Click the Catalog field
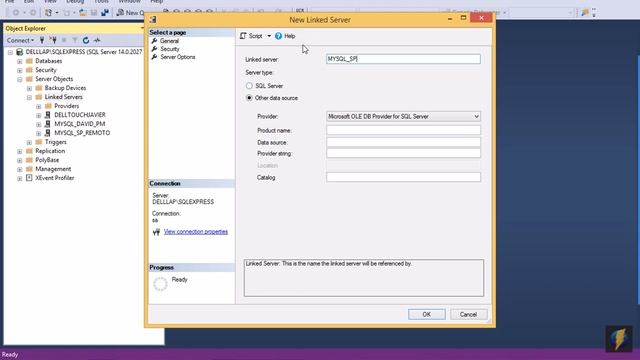Screen dimensions: 640x360 coord(403,177)
